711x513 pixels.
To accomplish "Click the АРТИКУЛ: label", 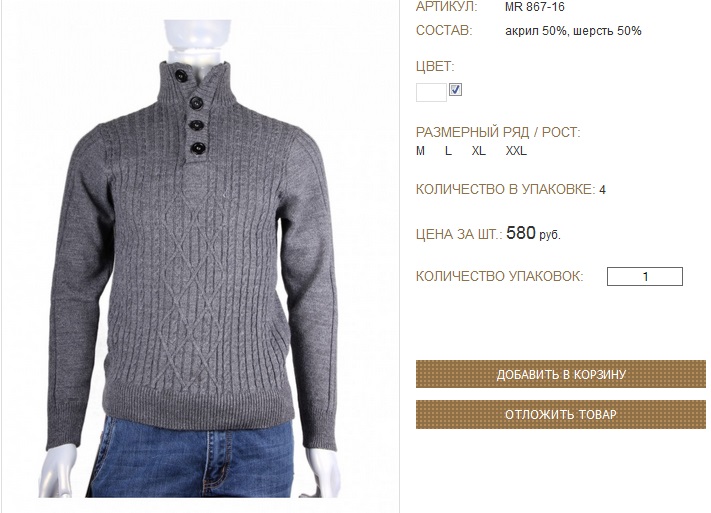I will click(x=447, y=7).
